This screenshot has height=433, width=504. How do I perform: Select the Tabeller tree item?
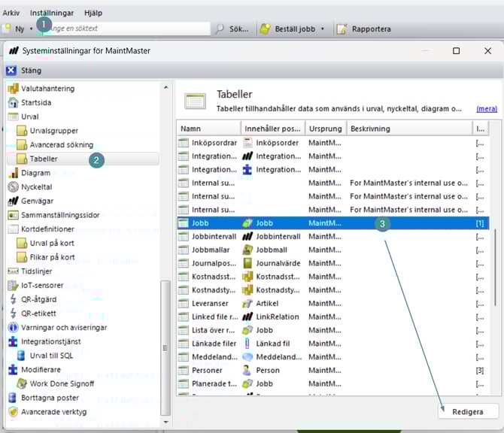(x=44, y=159)
